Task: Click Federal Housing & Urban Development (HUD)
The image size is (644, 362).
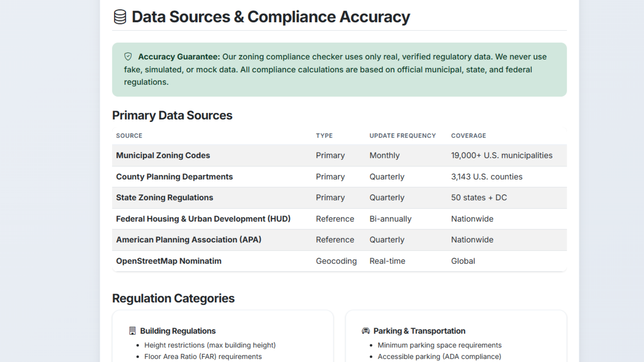Action: point(203,219)
